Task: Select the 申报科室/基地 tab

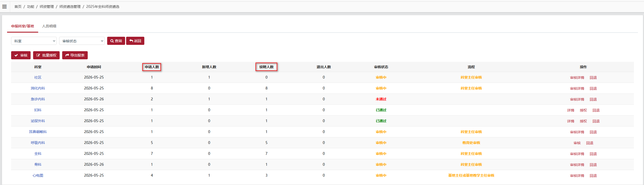Action: pos(22,26)
